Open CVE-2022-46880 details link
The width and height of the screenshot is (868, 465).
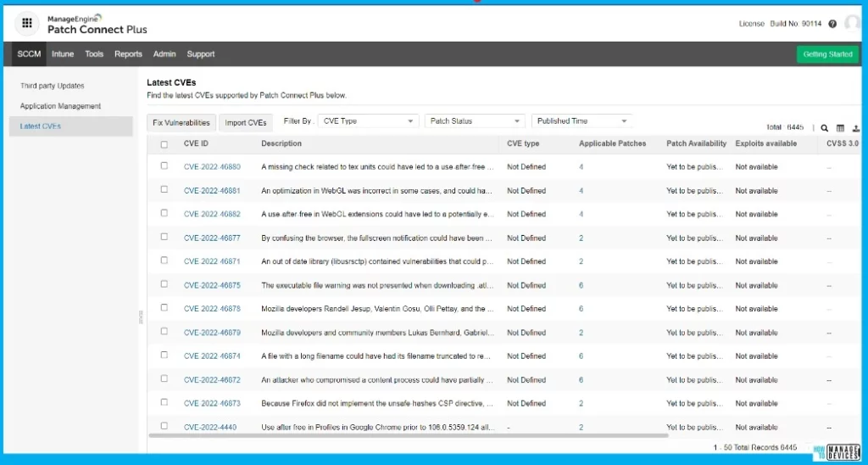212,167
